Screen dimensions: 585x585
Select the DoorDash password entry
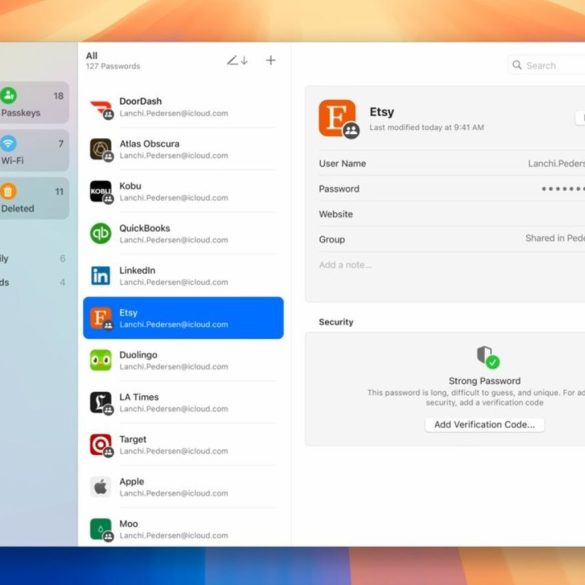(183, 107)
